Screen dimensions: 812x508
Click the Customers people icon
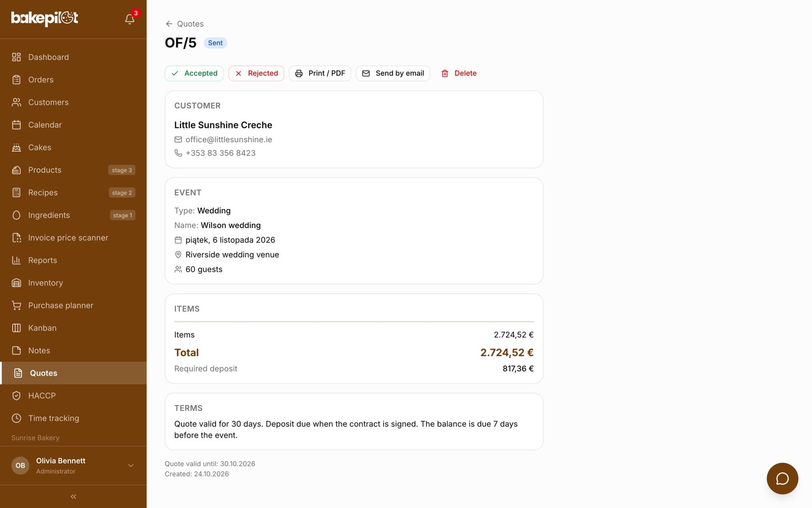point(17,102)
